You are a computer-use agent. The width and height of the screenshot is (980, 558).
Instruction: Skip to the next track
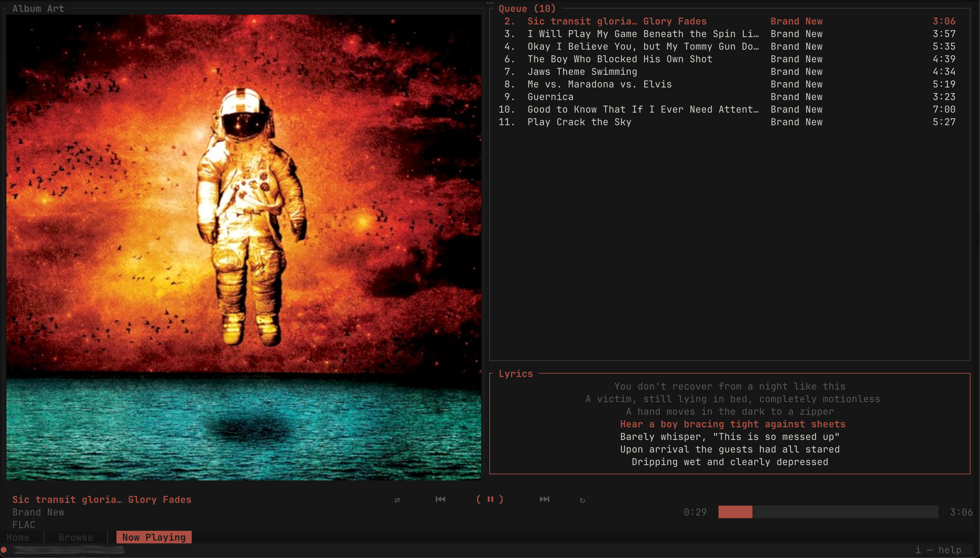544,499
